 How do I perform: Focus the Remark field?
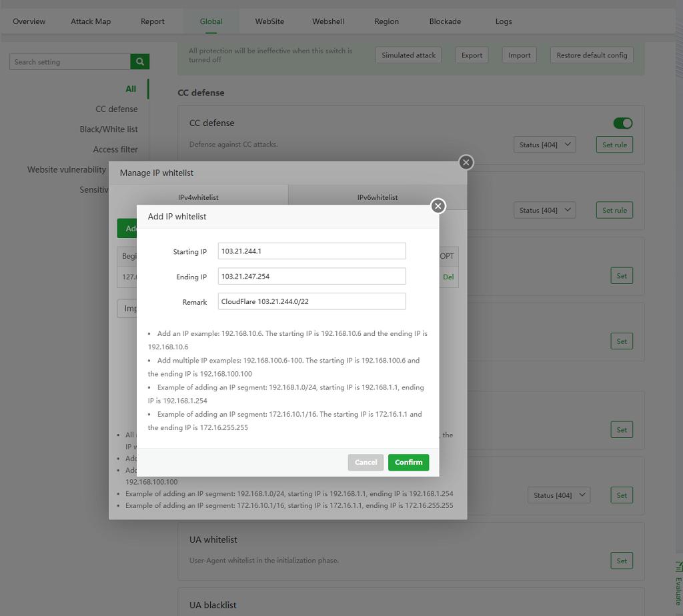[x=312, y=302]
